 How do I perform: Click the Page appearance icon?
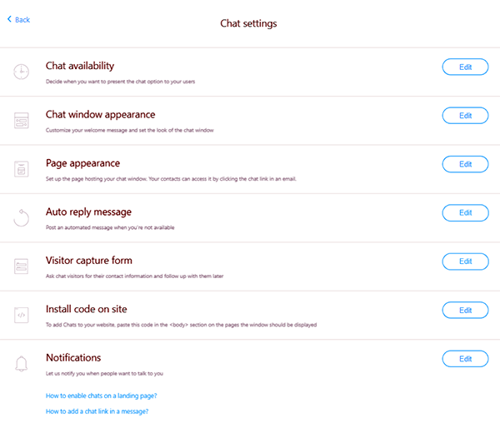[x=22, y=169]
